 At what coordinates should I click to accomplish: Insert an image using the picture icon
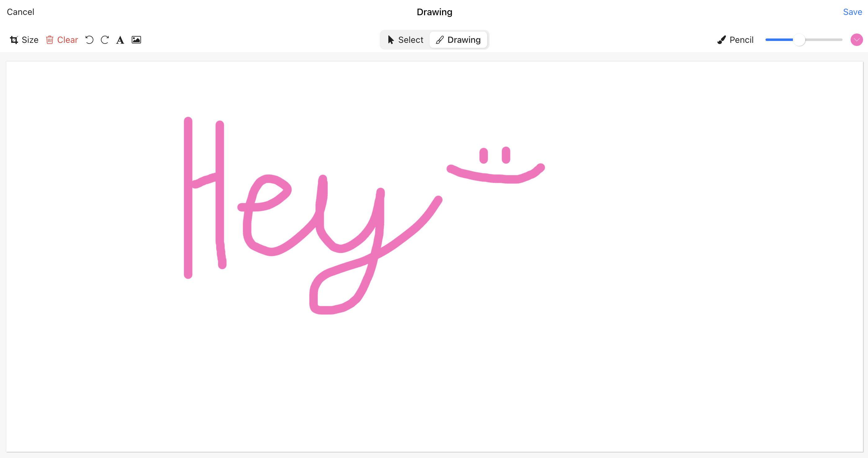[x=136, y=40]
